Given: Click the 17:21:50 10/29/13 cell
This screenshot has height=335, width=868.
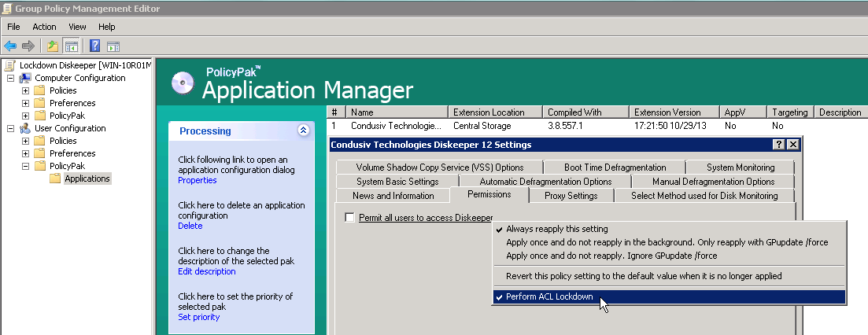Looking at the screenshot, I should 670,126.
